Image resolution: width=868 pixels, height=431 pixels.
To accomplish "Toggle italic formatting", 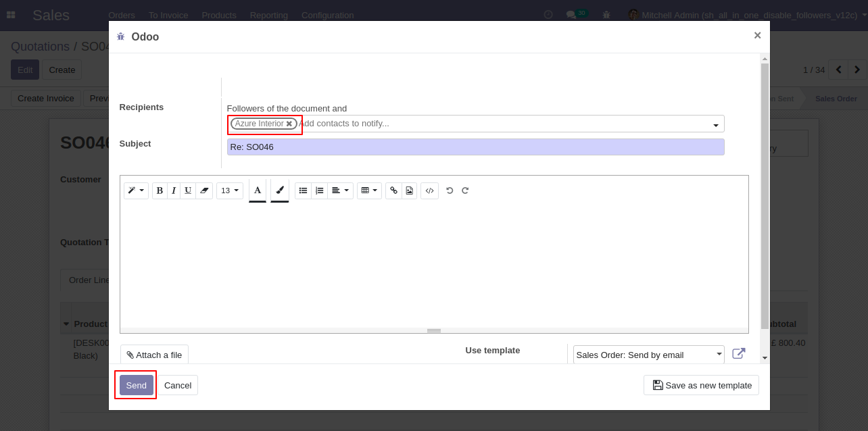I will point(174,191).
